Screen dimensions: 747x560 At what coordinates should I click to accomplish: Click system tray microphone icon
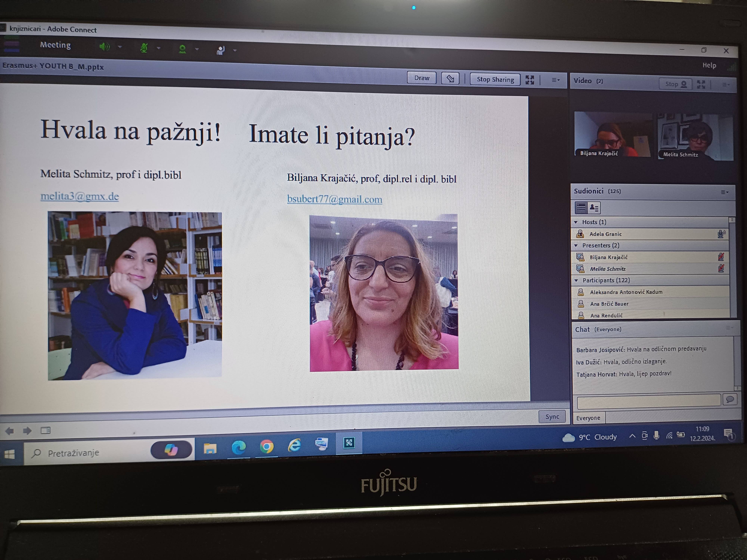coord(656,435)
